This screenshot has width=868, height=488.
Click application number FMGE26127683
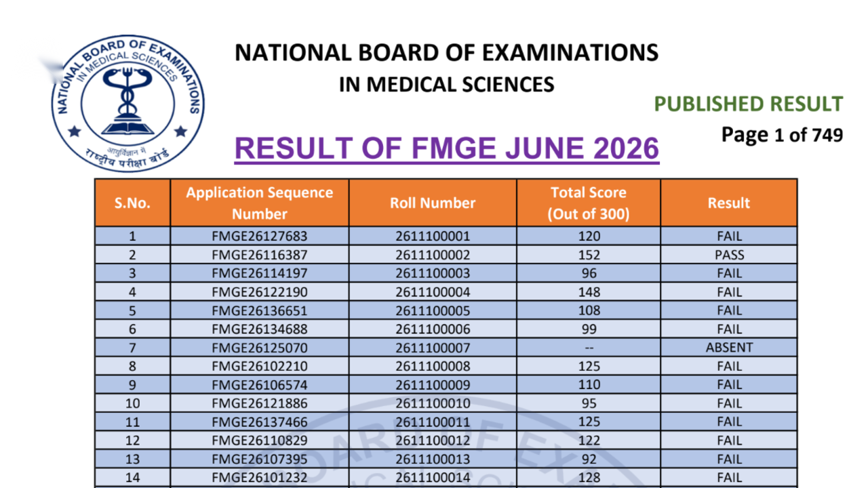pyautogui.click(x=260, y=237)
